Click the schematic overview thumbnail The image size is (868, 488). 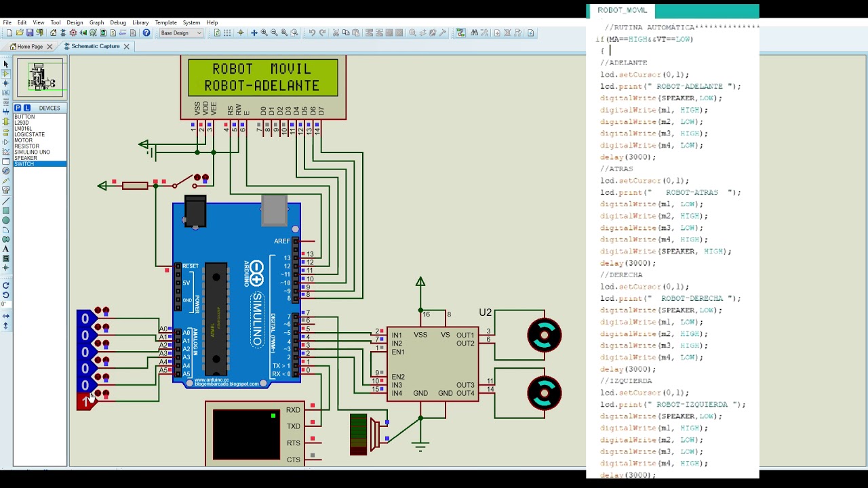pyautogui.click(x=41, y=78)
